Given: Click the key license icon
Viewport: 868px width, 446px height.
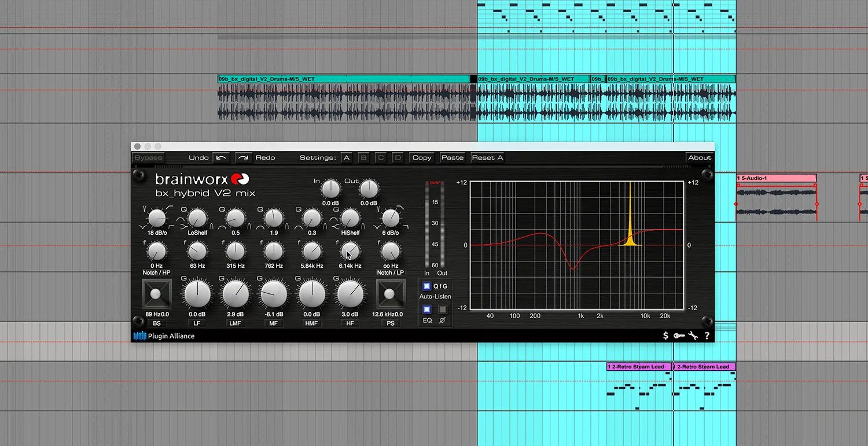Looking at the screenshot, I should click(x=679, y=336).
